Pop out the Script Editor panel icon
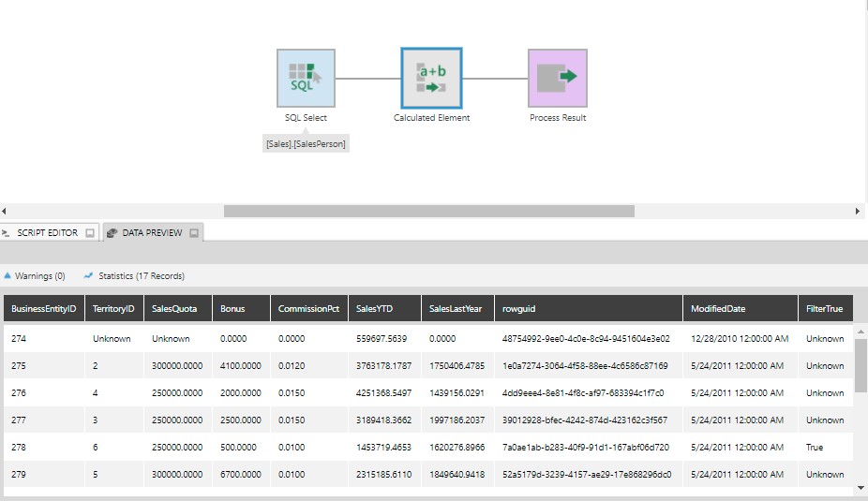 pos(90,233)
